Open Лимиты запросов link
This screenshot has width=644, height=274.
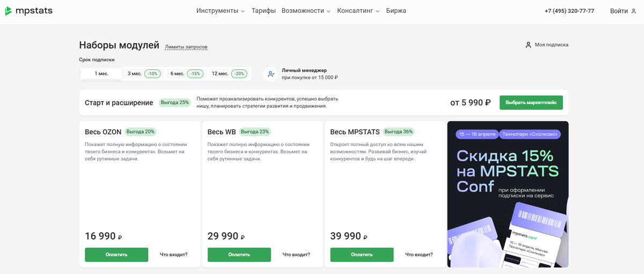pos(186,47)
